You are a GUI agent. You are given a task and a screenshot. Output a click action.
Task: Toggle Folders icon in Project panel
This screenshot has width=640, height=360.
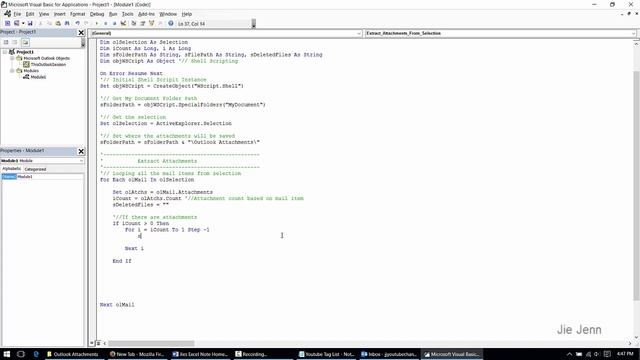pos(25,42)
